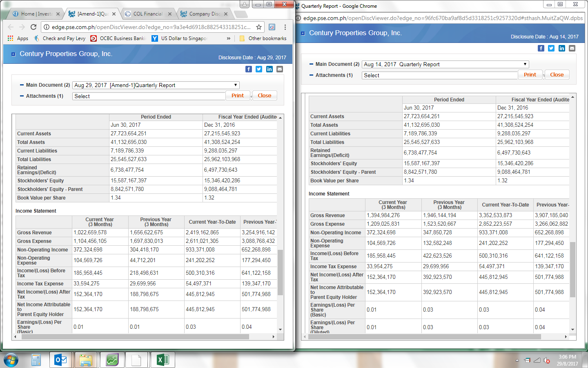
Task: Open Calculator from taskbar
Action: pyautogui.click(x=36, y=360)
